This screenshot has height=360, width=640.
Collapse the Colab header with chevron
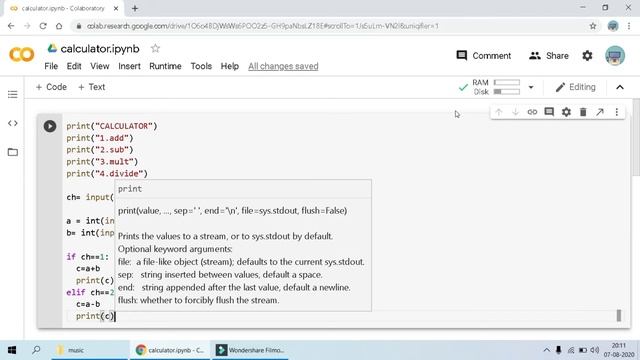coord(620,87)
